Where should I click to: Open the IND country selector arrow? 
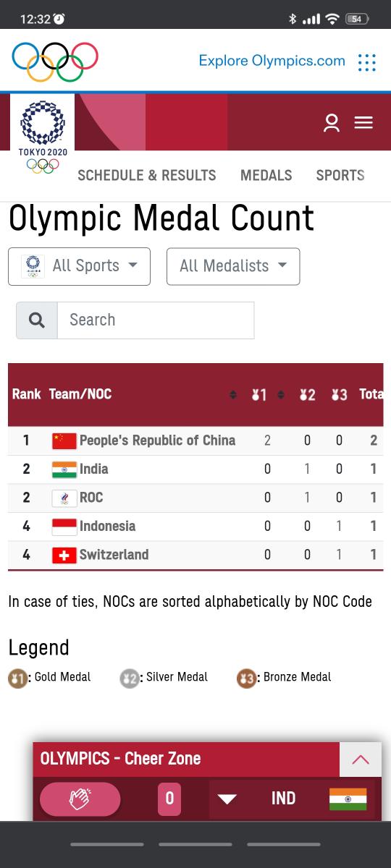coord(227,799)
